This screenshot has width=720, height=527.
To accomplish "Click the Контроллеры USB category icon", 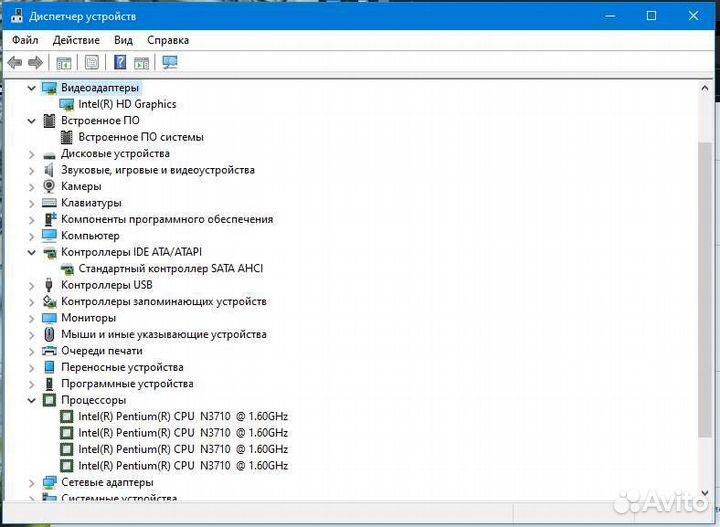I will pyautogui.click(x=49, y=285).
